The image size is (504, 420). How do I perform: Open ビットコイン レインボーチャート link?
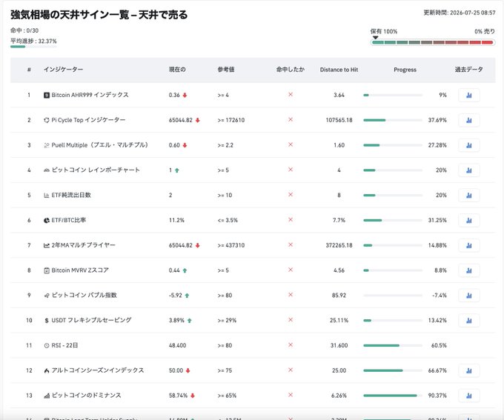pyautogui.click(x=96, y=170)
